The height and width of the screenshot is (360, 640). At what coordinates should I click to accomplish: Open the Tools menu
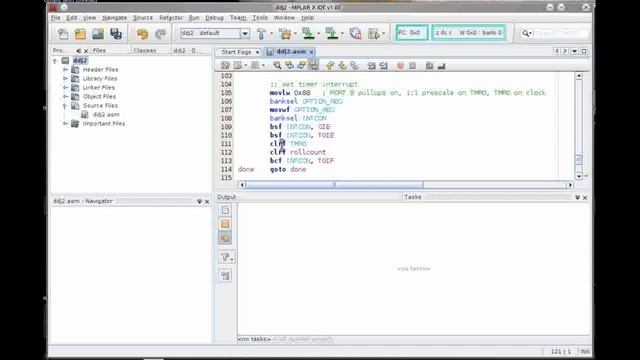point(260,18)
